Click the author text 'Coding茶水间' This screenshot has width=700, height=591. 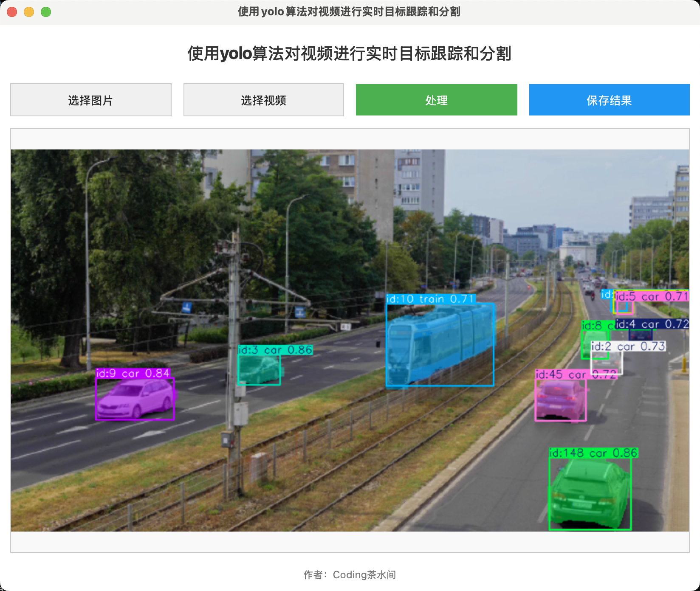click(364, 575)
